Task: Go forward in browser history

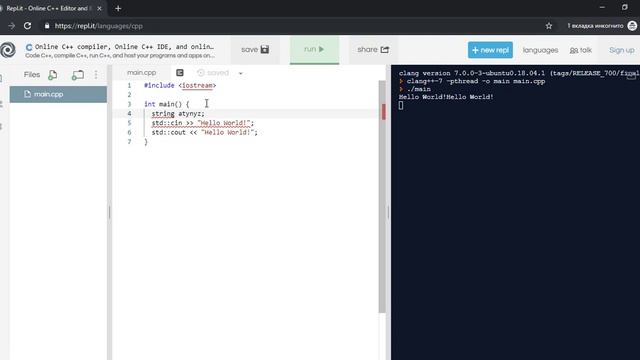Action: click(11, 26)
